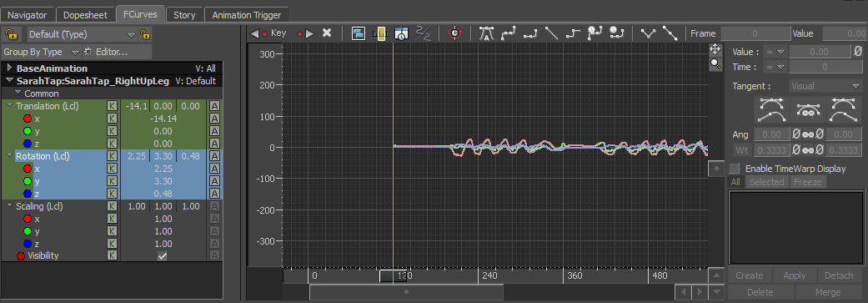Click the Merge button
The height and width of the screenshot is (303, 868).
(828, 292)
